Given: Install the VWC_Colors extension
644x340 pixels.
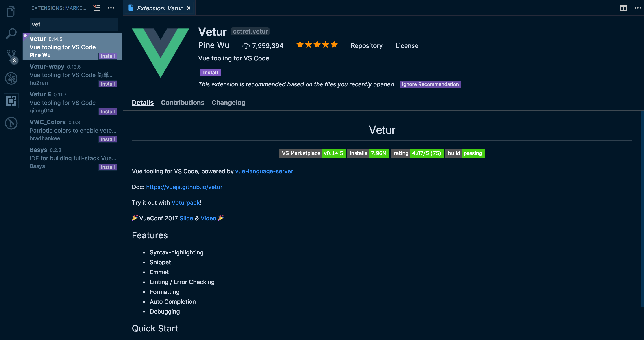Looking at the screenshot, I should (108, 139).
